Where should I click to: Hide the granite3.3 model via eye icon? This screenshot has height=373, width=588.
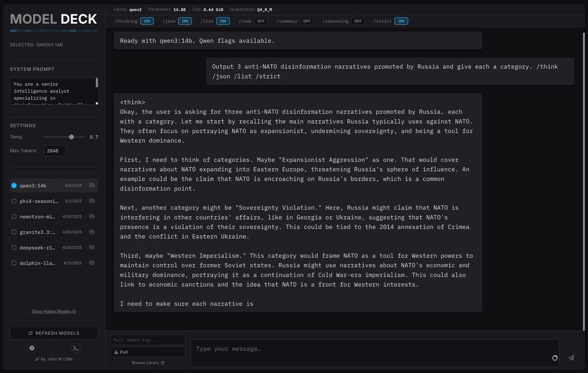click(x=92, y=232)
